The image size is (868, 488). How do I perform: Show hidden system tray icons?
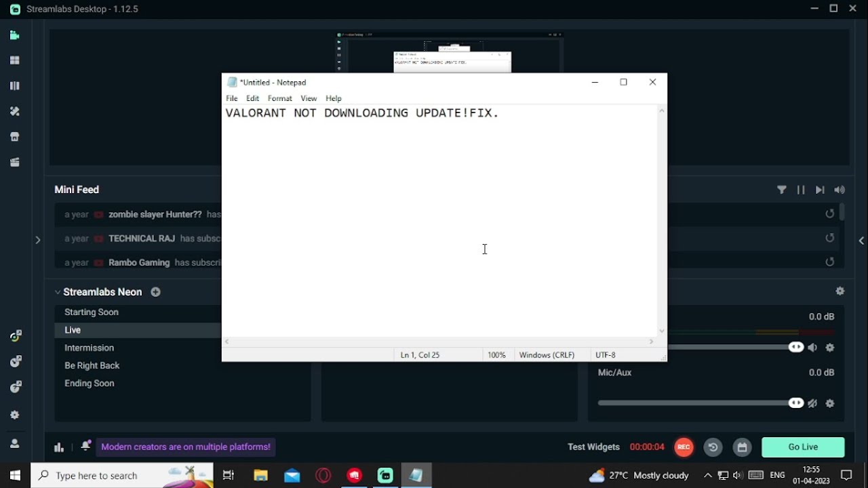pos(707,475)
